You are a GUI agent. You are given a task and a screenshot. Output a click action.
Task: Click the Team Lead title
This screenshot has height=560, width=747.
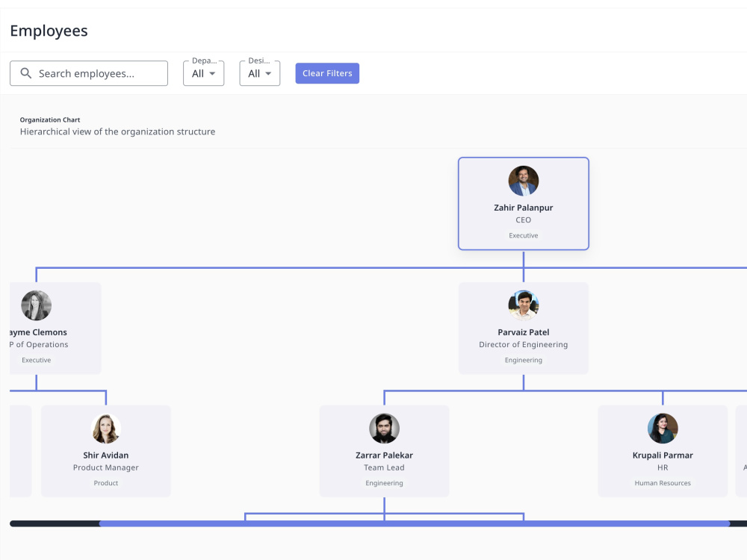[x=384, y=467]
